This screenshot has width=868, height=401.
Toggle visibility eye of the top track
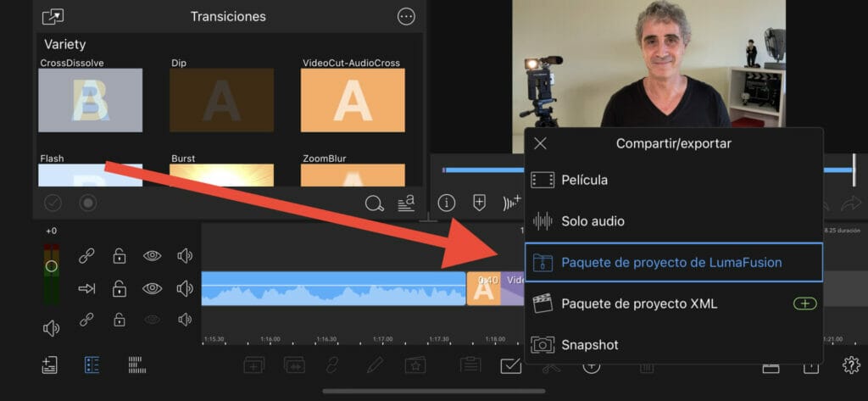pos(152,256)
